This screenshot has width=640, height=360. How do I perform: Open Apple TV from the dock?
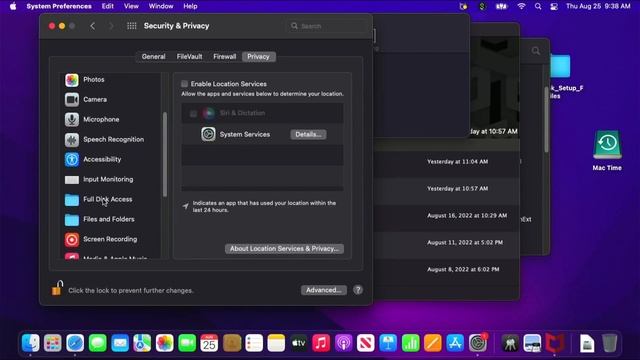click(298, 343)
